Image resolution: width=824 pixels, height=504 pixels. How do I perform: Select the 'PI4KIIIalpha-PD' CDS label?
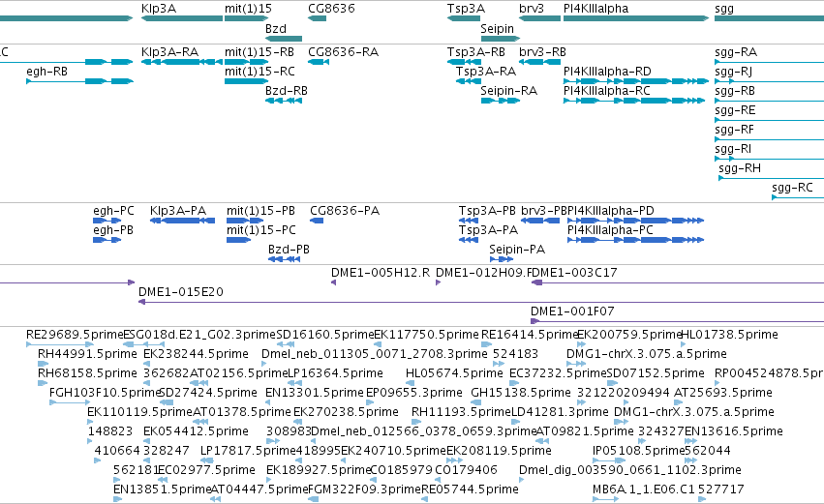point(611,211)
